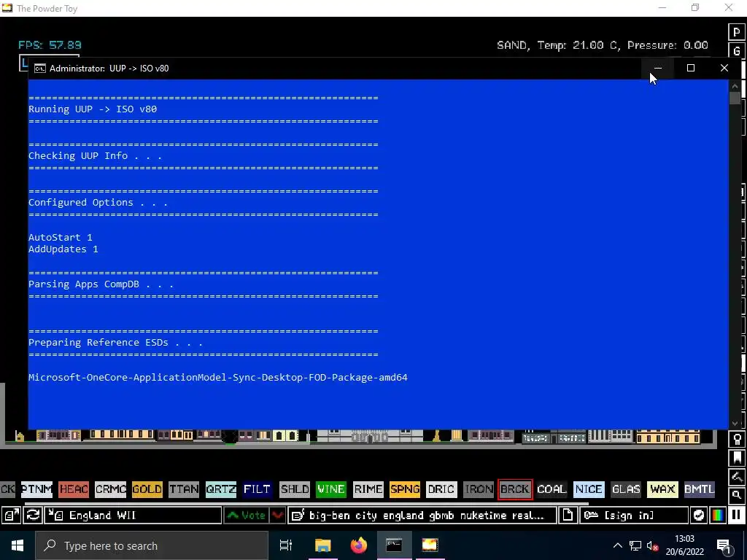Click the command prompt scrollbar thumb
The image size is (747, 560).
tap(735, 98)
